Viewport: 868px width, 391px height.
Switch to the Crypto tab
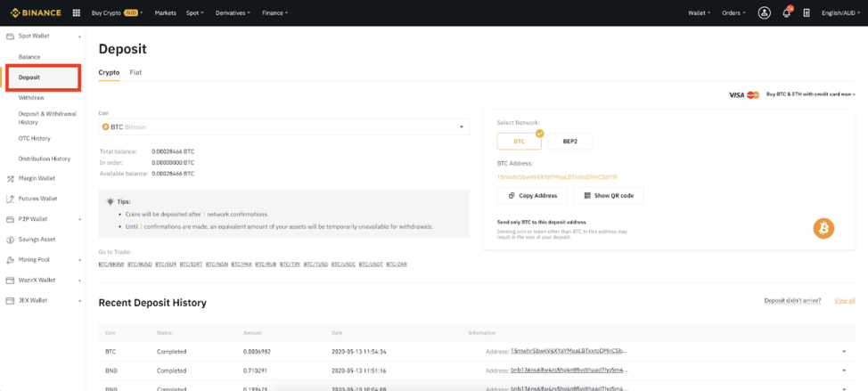(x=109, y=72)
